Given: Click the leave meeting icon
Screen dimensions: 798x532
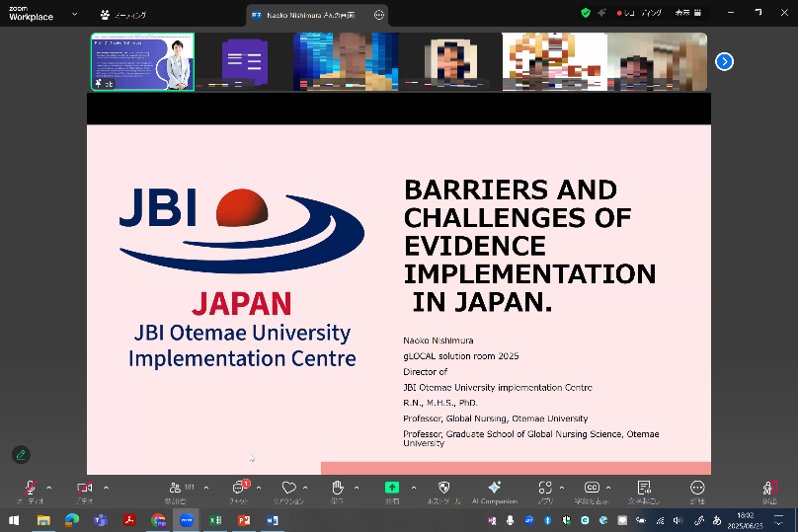Looking at the screenshot, I should (769, 489).
